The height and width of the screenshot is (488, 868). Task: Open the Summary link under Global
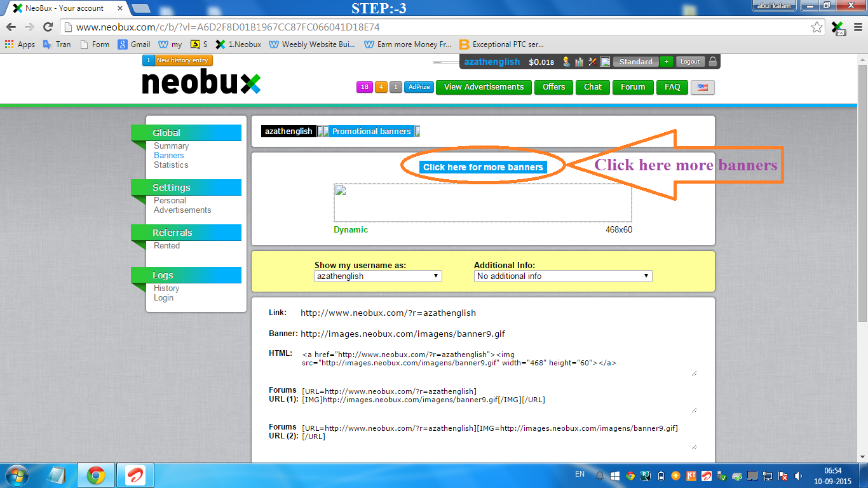coord(171,146)
